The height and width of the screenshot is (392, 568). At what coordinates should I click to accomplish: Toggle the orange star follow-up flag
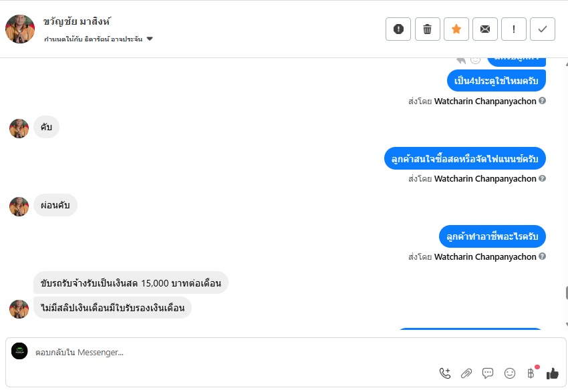(456, 29)
